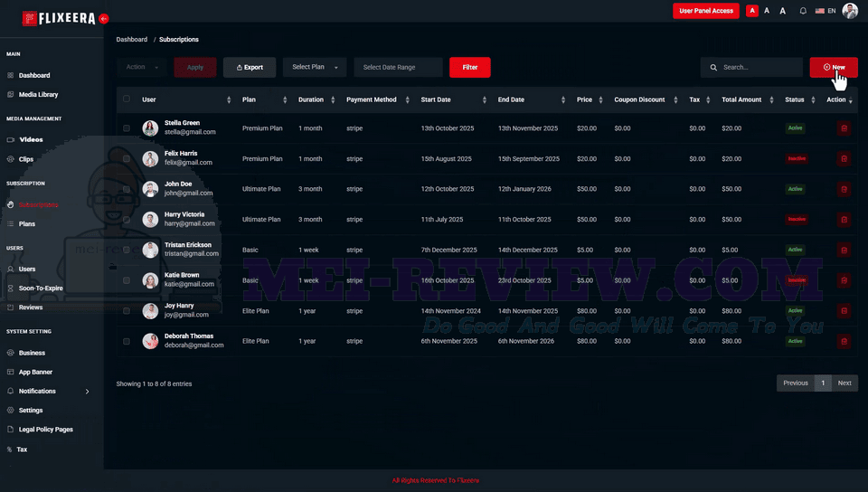
Task: Sort table by Plan column
Action: point(285,99)
